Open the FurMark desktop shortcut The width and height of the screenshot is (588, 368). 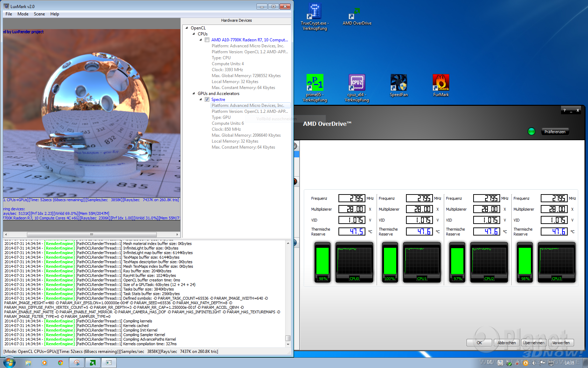(441, 85)
